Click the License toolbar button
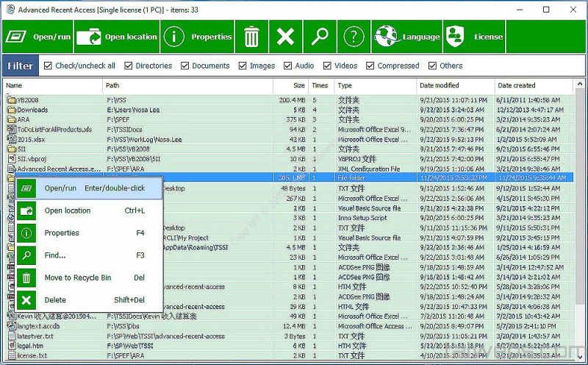Image resolution: width=588 pixels, height=365 pixels. tap(475, 36)
